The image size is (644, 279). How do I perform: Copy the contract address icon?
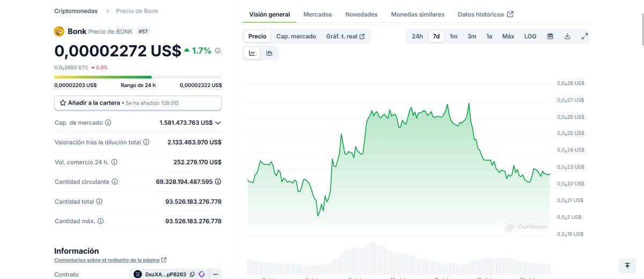click(x=192, y=275)
